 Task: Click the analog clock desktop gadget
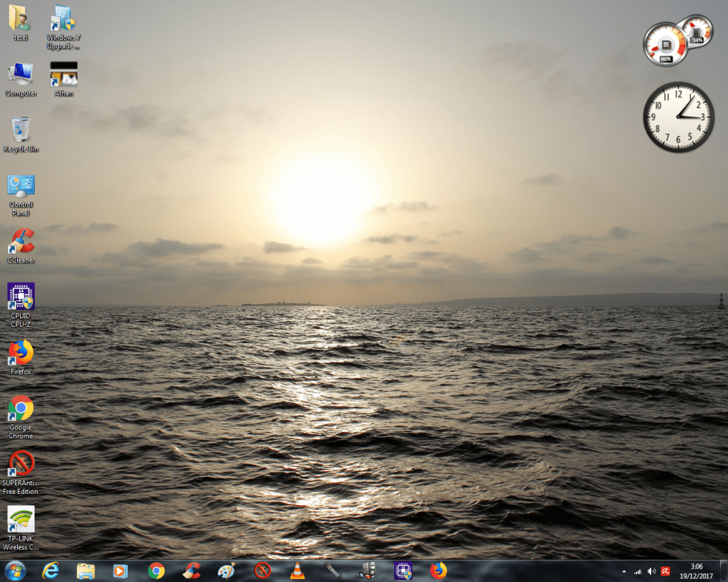[678, 117]
